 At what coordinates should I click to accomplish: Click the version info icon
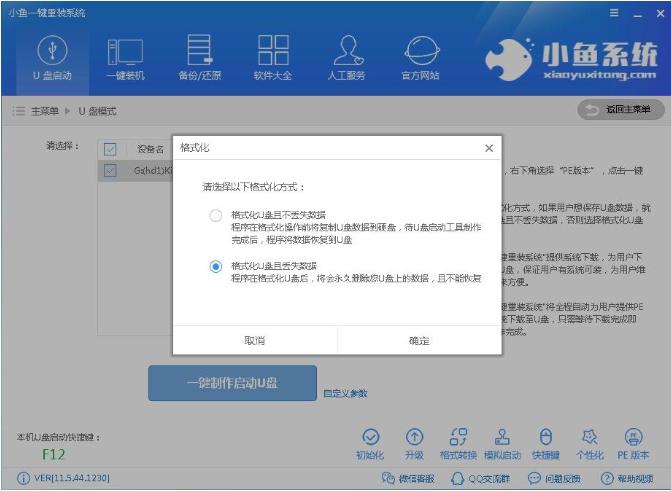[24, 478]
